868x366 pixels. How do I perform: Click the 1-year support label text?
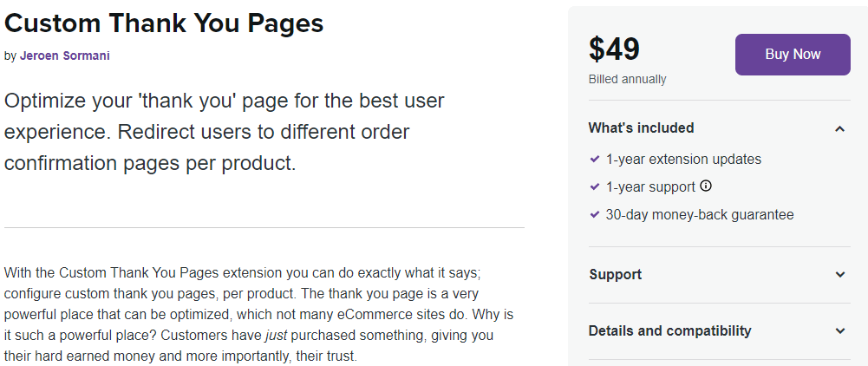click(x=650, y=187)
